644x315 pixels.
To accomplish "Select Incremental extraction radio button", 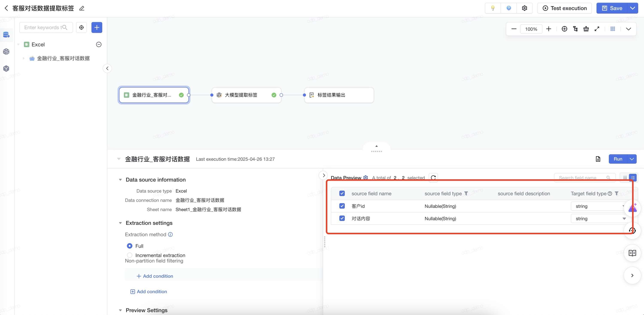I will 129,255.
